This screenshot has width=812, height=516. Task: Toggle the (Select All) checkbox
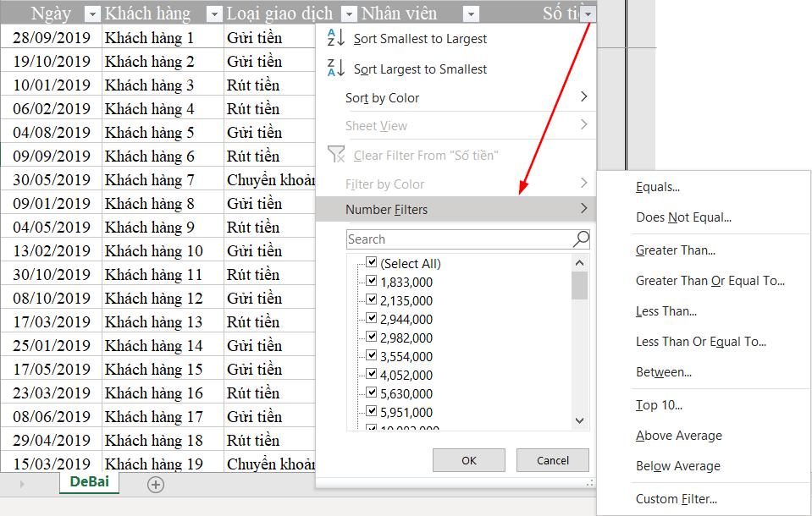(x=372, y=262)
